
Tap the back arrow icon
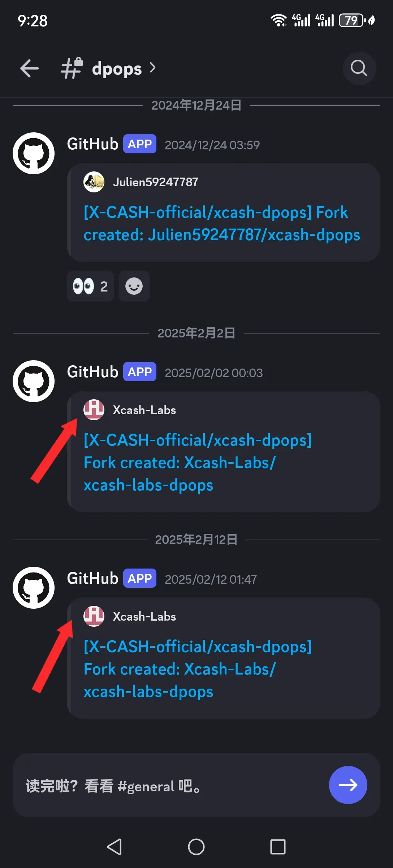(x=29, y=68)
